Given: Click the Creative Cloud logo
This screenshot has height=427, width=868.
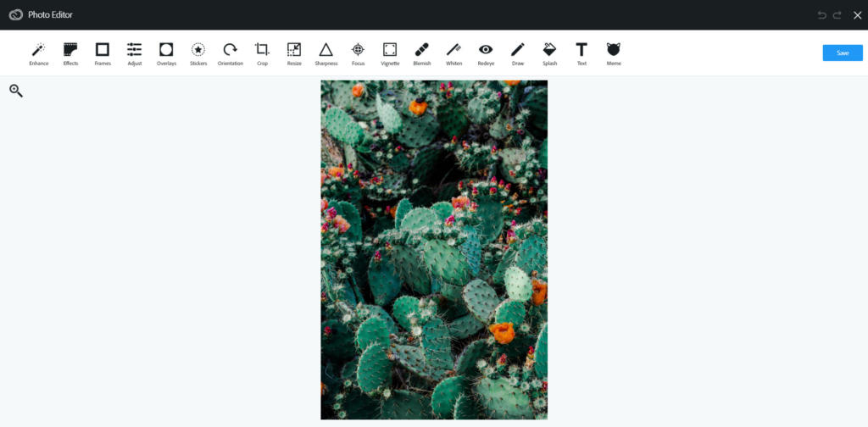Looking at the screenshot, I should tap(16, 15).
